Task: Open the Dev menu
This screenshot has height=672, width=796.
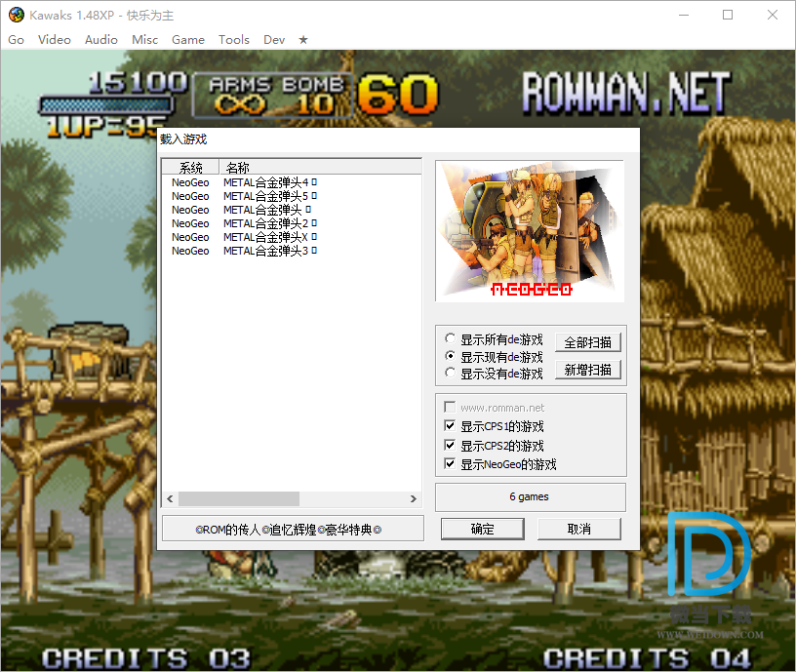Action: click(x=274, y=40)
